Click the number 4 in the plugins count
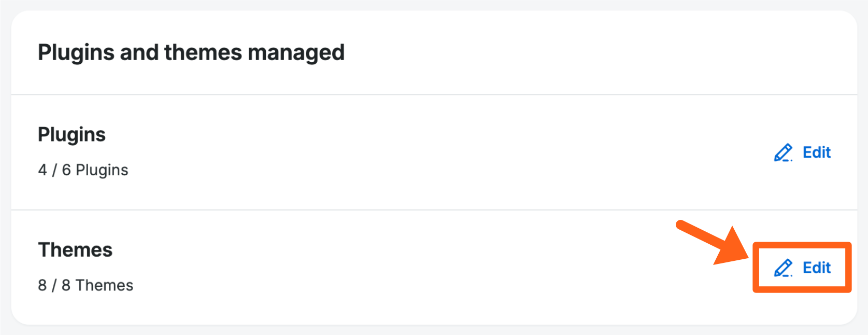The height and width of the screenshot is (335, 868). coord(42,170)
